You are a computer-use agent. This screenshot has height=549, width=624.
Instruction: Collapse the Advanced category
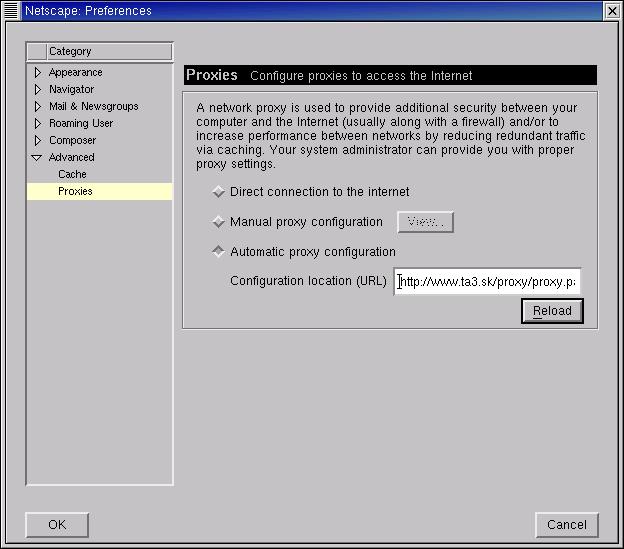click(x=37, y=158)
